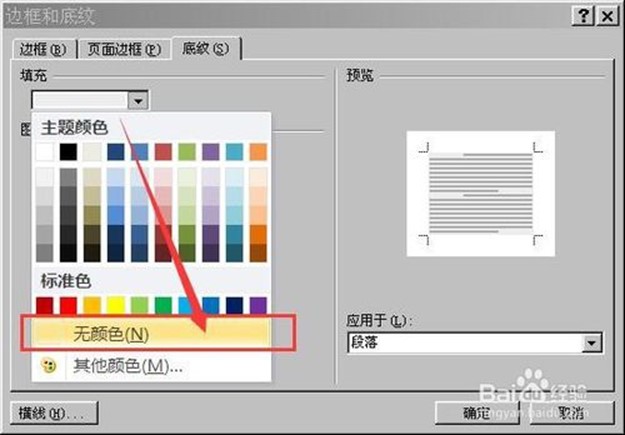Image resolution: width=625 pixels, height=435 pixels.
Task: Click the palette icon beside 其他颜色
Action: [46, 366]
